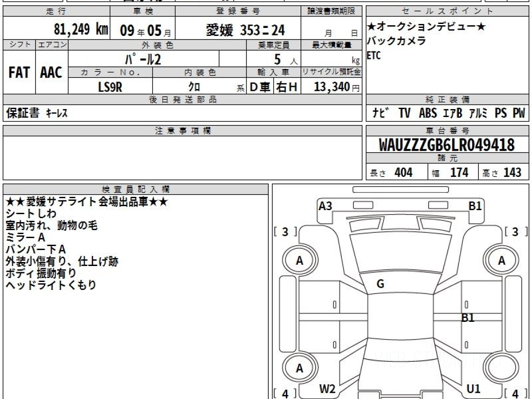Click the AAC air conditioner cell
This screenshot has width=532, height=399.
click(51, 73)
